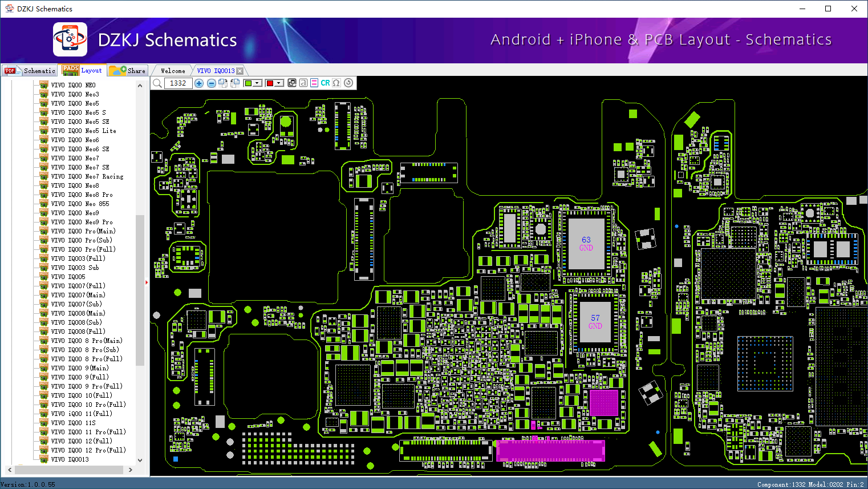Toggle the pink bars pad icon
Image resolution: width=868 pixels, height=489 pixels.
coord(314,83)
